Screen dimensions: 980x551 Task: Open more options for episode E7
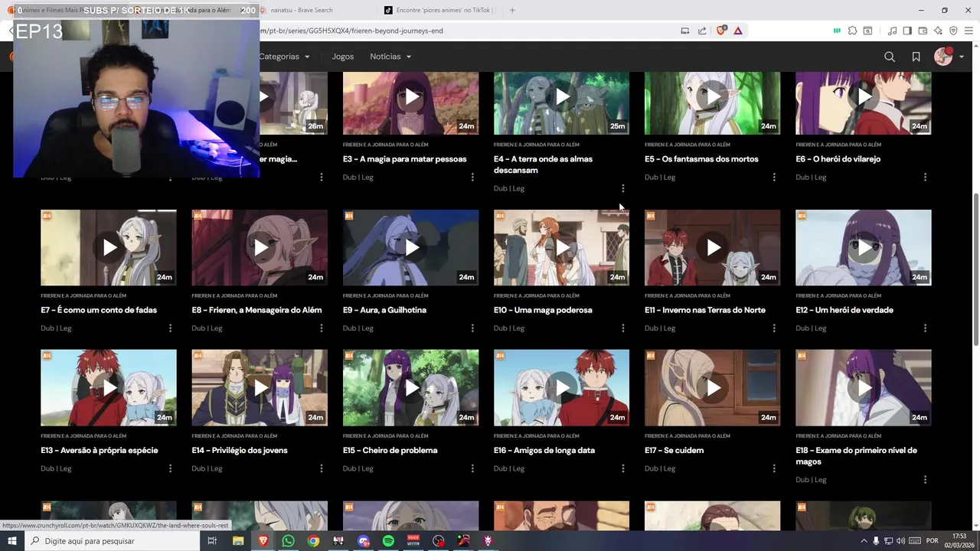point(170,328)
